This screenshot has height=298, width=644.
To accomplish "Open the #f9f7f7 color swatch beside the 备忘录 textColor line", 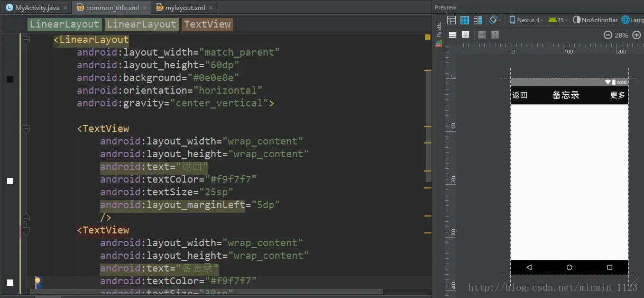I will coord(10,283).
